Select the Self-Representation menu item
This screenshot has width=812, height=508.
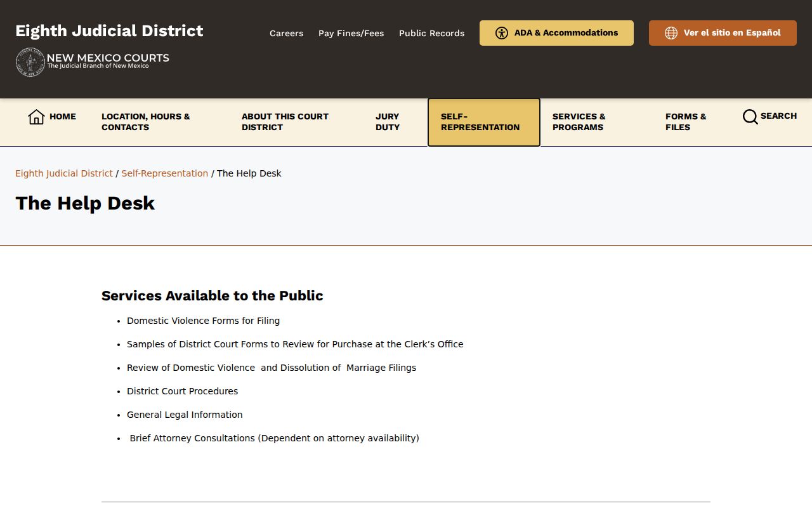pyautogui.click(x=484, y=122)
